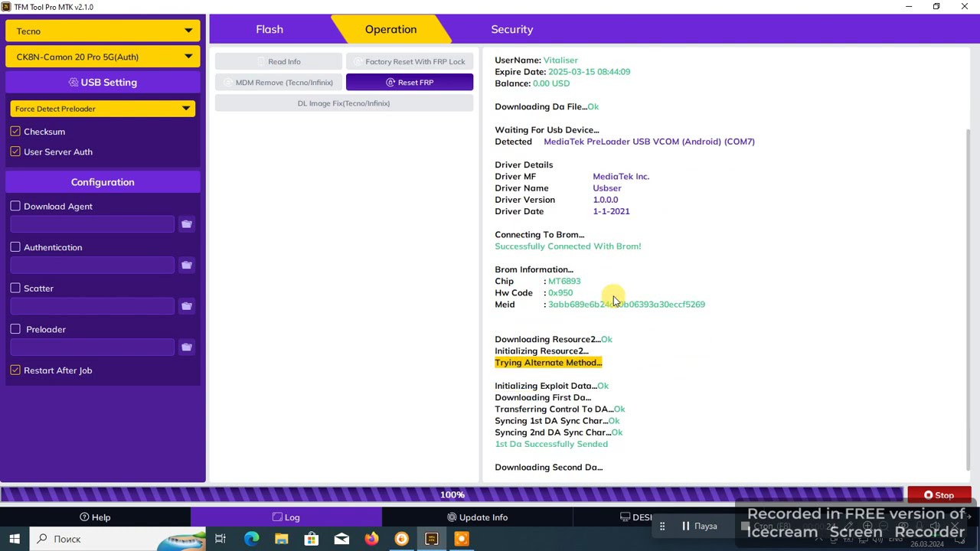Image resolution: width=980 pixels, height=551 pixels.
Task: Open Update Info tab
Action: point(477,517)
